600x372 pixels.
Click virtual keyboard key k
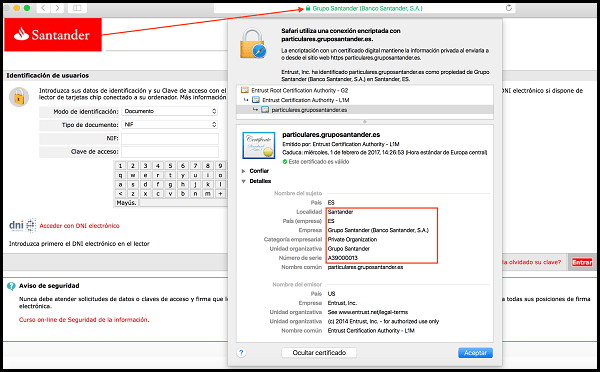click(x=208, y=184)
